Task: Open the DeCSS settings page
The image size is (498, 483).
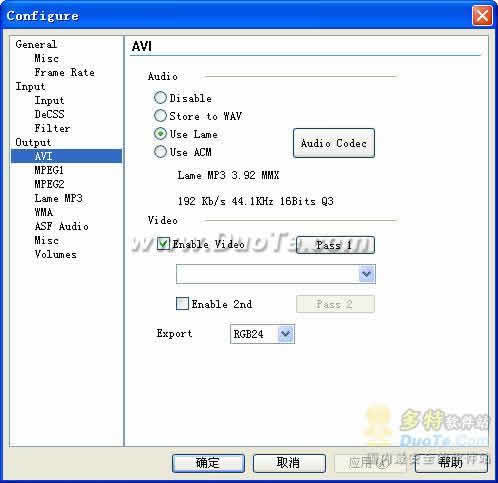Action: (x=49, y=114)
